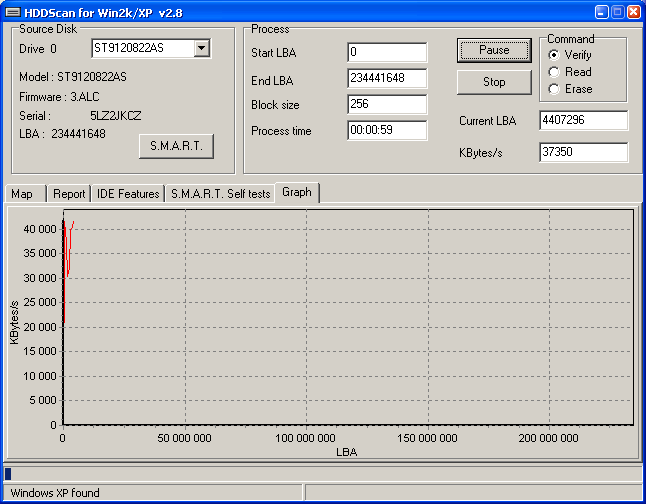
Task: Click the '200 000 000' x-axis label
Action: tap(548, 438)
